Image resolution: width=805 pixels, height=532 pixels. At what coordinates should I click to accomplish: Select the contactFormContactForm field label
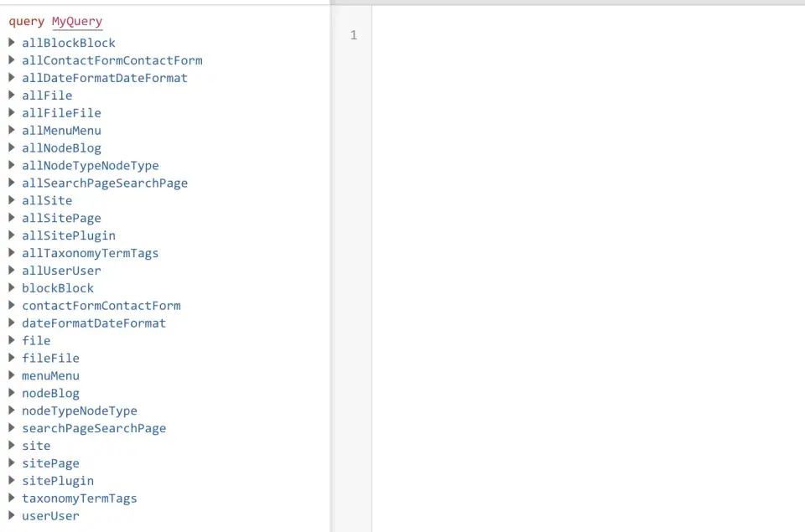(x=101, y=306)
